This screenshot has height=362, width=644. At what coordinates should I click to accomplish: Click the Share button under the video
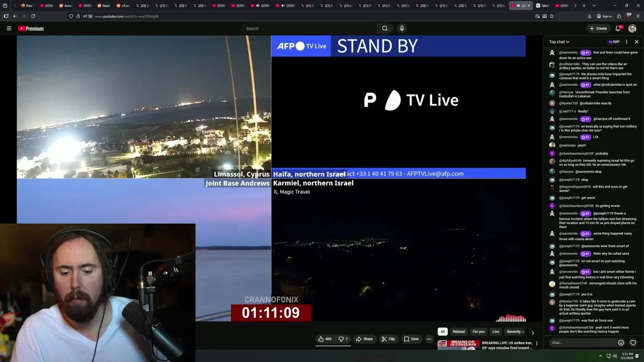coord(364,339)
